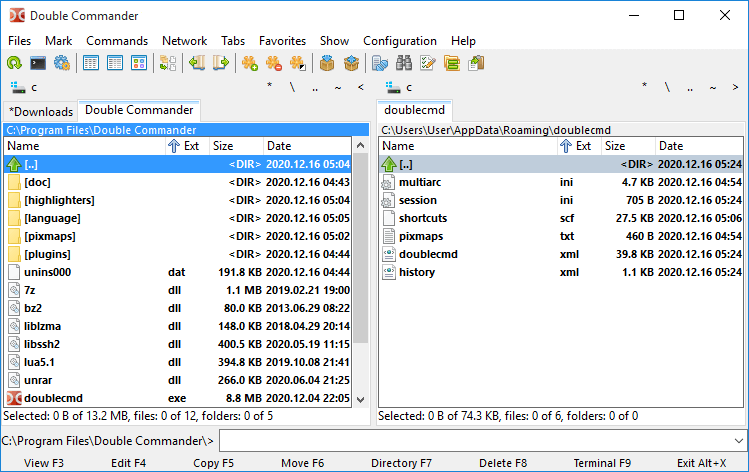
Task: Toggle the Flat view toolbar button
Action: click(x=168, y=63)
